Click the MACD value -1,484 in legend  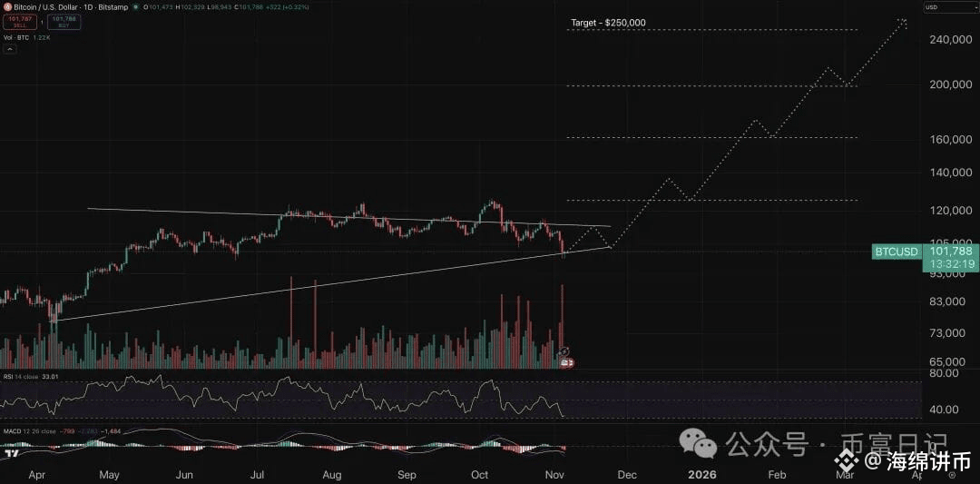click(111, 431)
